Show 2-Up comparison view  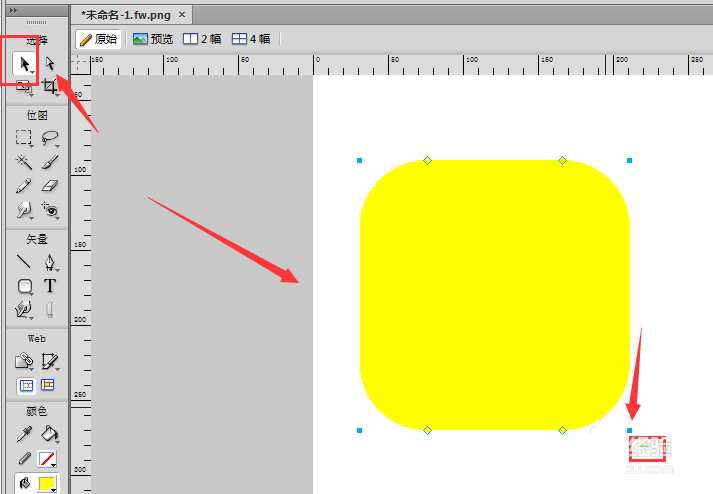pos(202,39)
